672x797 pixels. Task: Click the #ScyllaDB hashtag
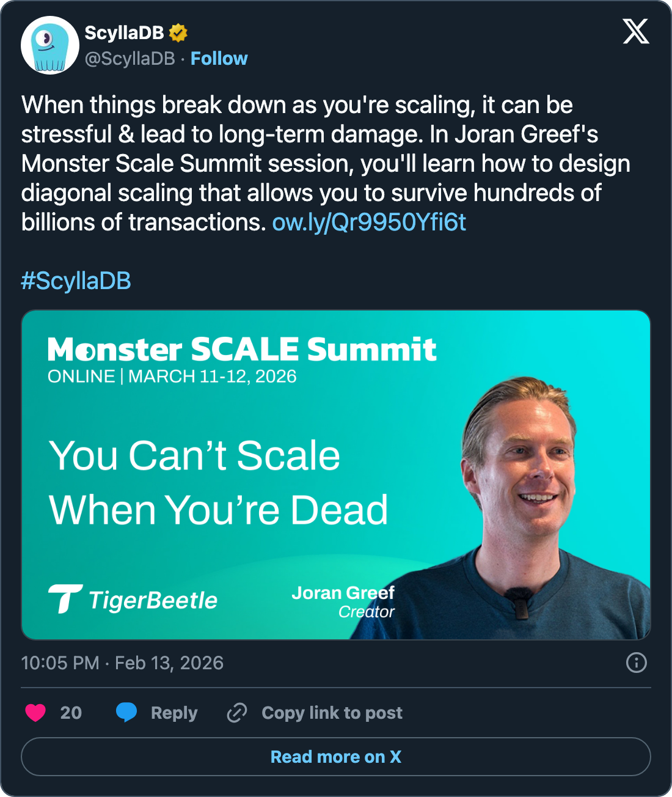coord(76,281)
